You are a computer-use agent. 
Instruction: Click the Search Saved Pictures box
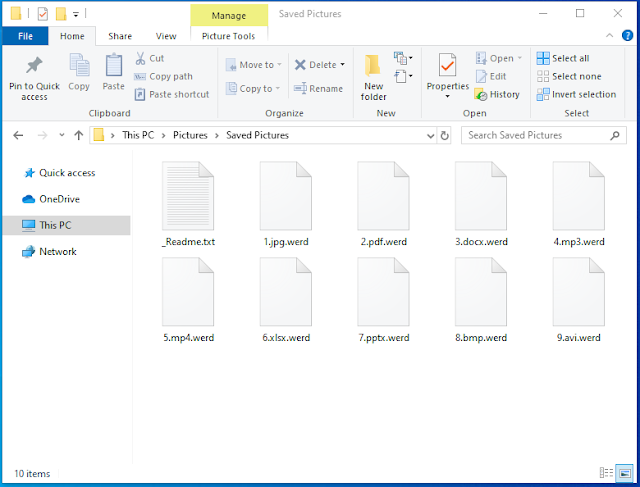pos(544,135)
